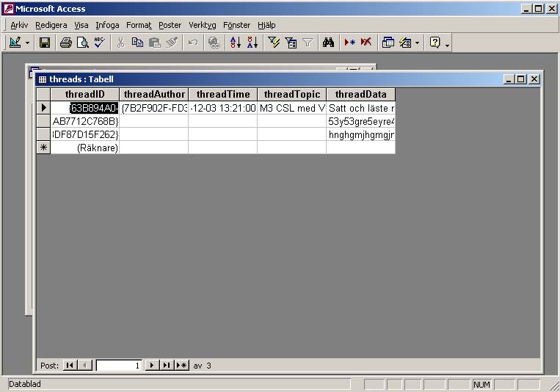560x392 pixels.
Task: Click select-all box at table corner
Action: [43, 95]
